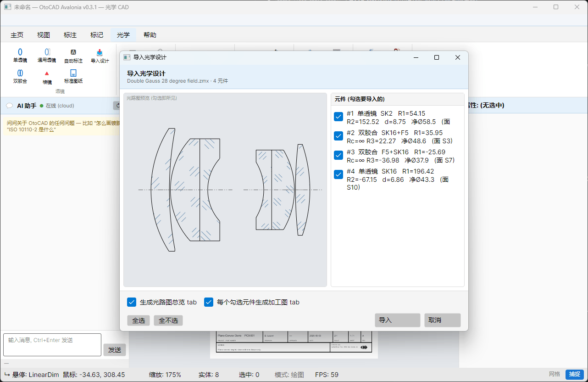The width and height of the screenshot is (588, 382).
Task: Minimize the 导入光学设计 dialog
Action: pyautogui.click(x=416, y=57)
